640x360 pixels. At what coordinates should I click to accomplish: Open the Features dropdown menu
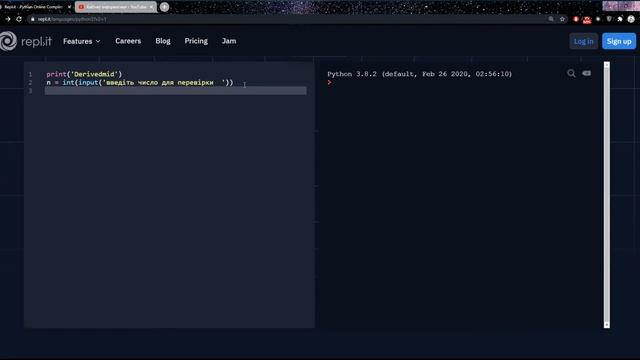point(81,41)
